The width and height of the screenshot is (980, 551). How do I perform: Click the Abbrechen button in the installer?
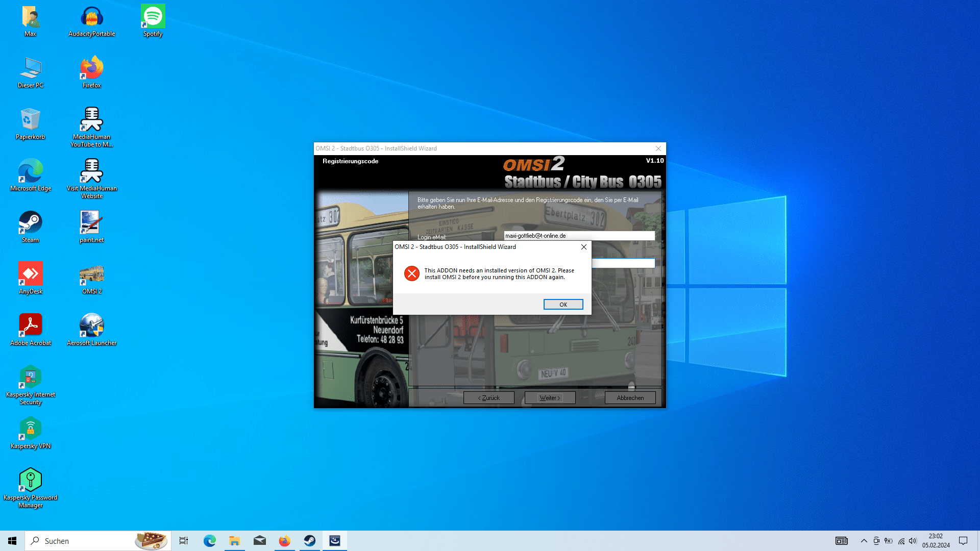630,398
